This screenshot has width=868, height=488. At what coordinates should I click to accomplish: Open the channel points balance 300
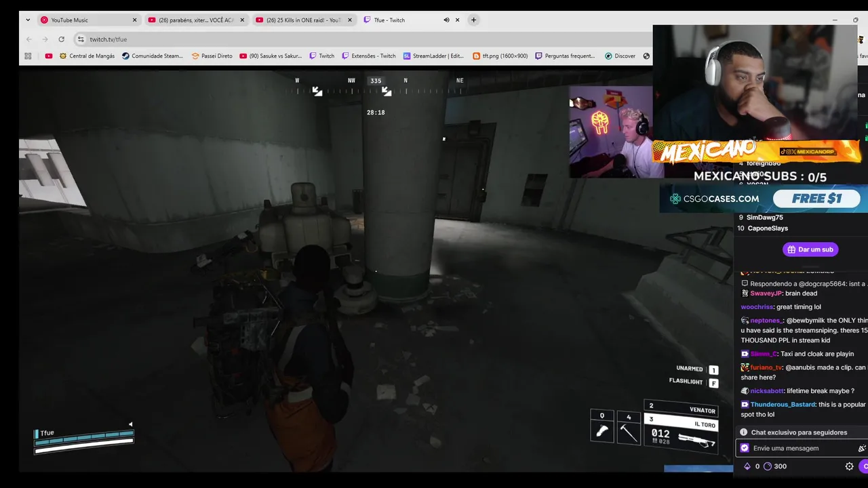[x=775, y=466]
